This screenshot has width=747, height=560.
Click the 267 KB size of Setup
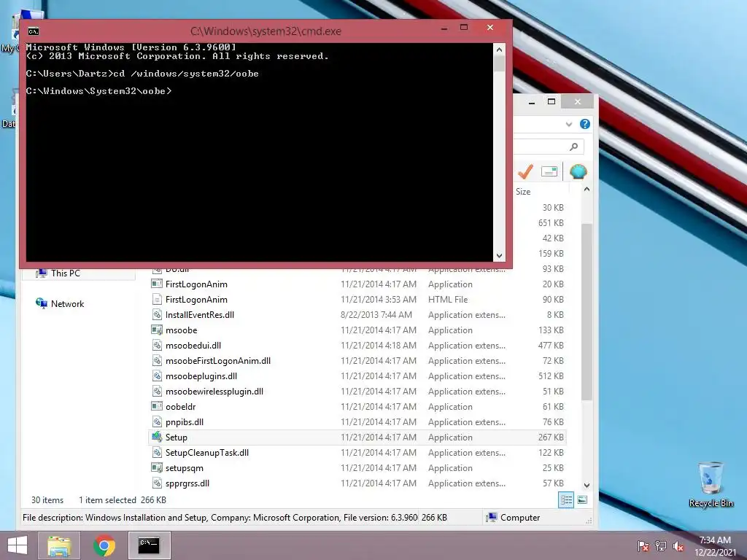[x=551, y=437]
